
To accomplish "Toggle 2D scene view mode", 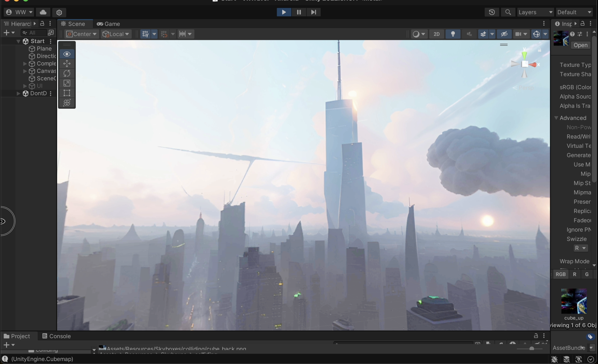I will 436,34.
